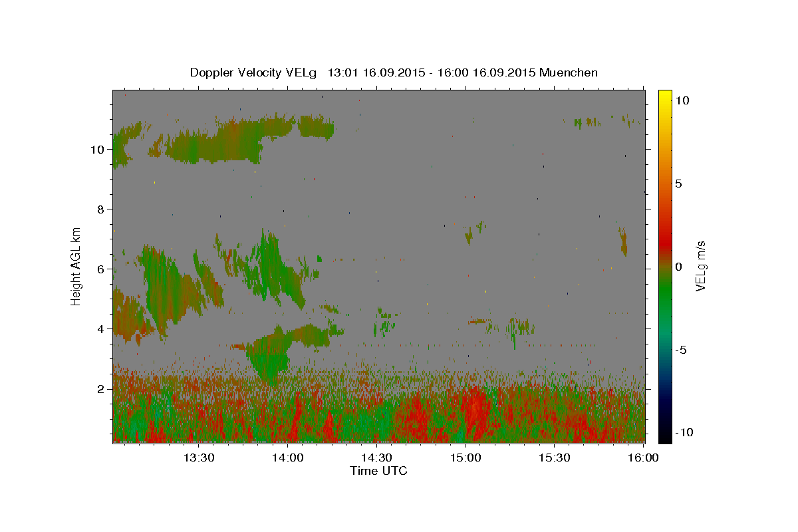This screenshot has width=798, height=532.
Task: Click the 6 km height tick label
Action: [x=100, y=269]
